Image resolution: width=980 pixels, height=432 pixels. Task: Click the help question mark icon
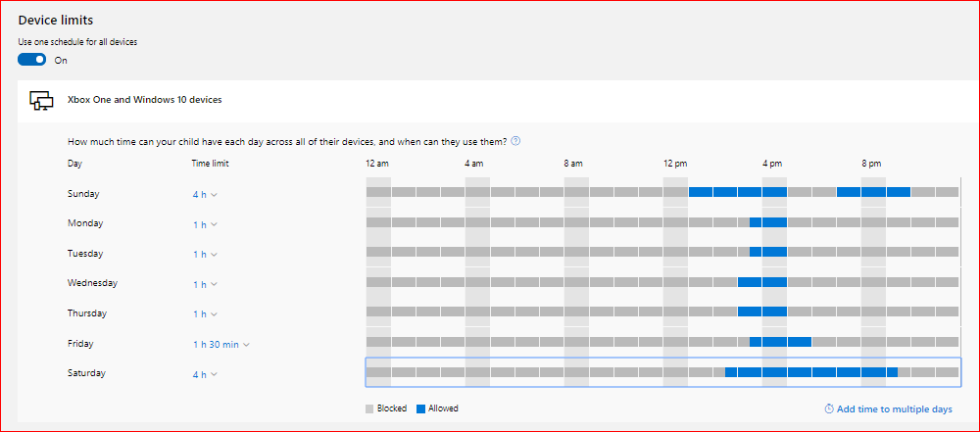[x=515, y=141]
